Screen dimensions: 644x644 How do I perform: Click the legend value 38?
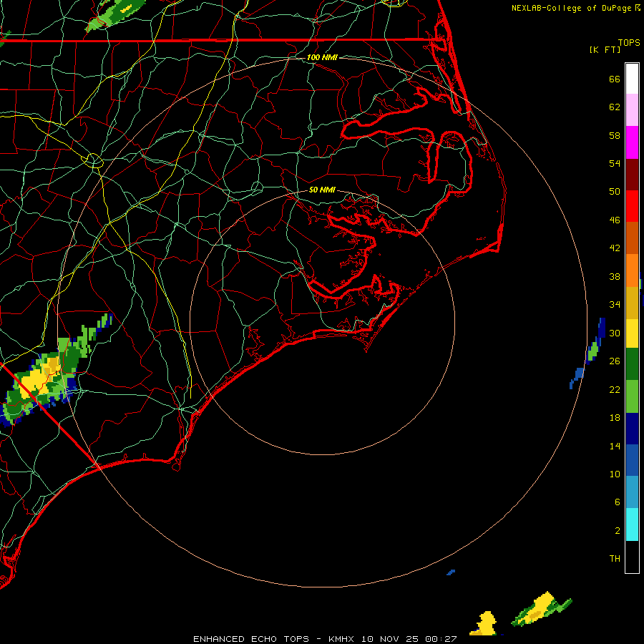coord(615,277)
